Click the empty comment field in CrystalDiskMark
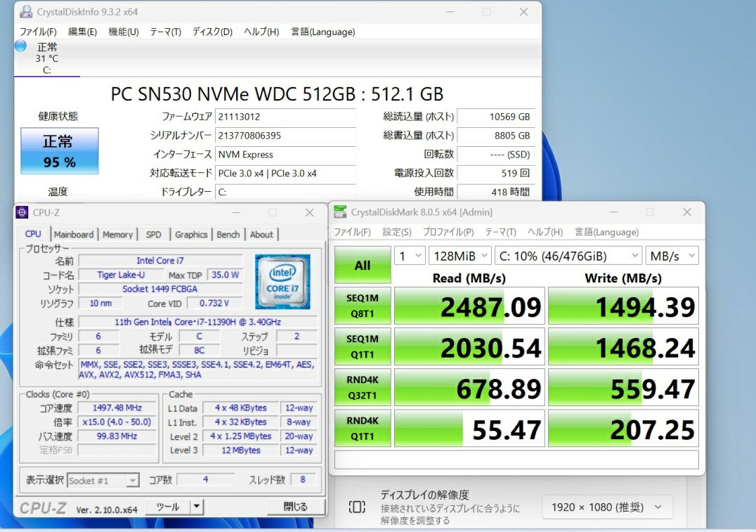The height and width of the screenshot is (532, 756). click(x=516, y=460)
